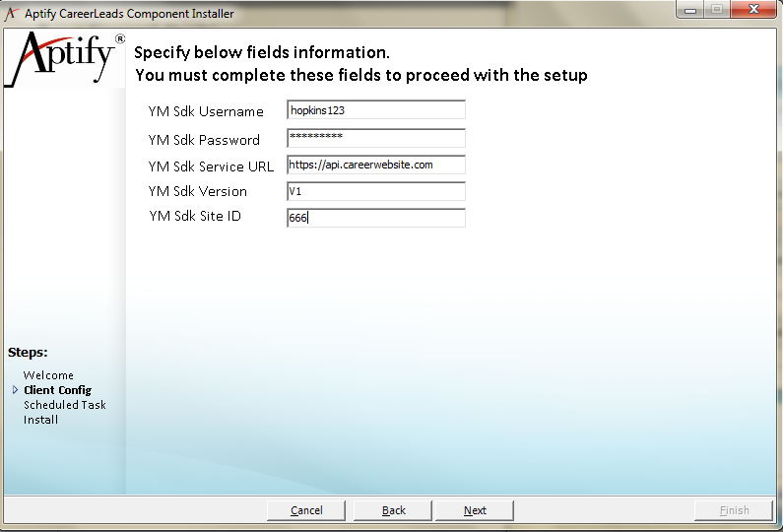The image size is (783, 532).
Task: Click the disabled Finish button
Action: point(734,510)
